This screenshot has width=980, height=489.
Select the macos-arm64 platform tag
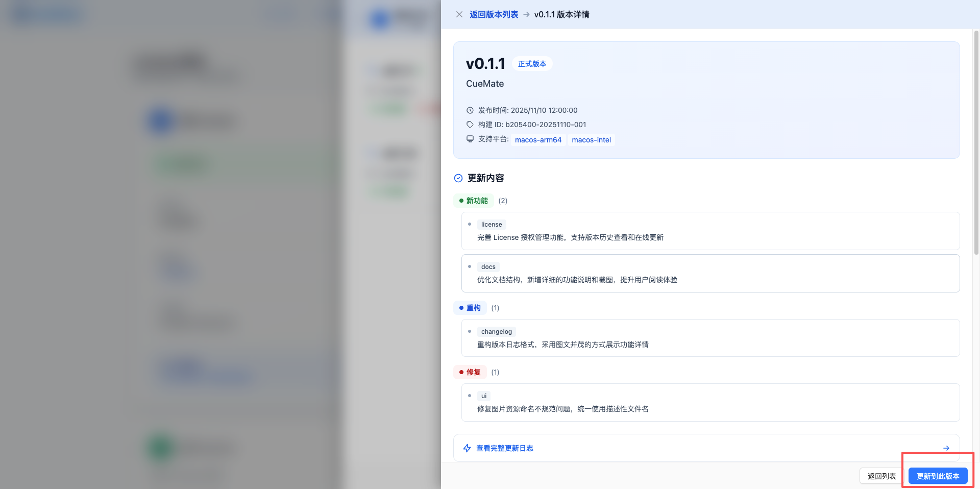538,139
